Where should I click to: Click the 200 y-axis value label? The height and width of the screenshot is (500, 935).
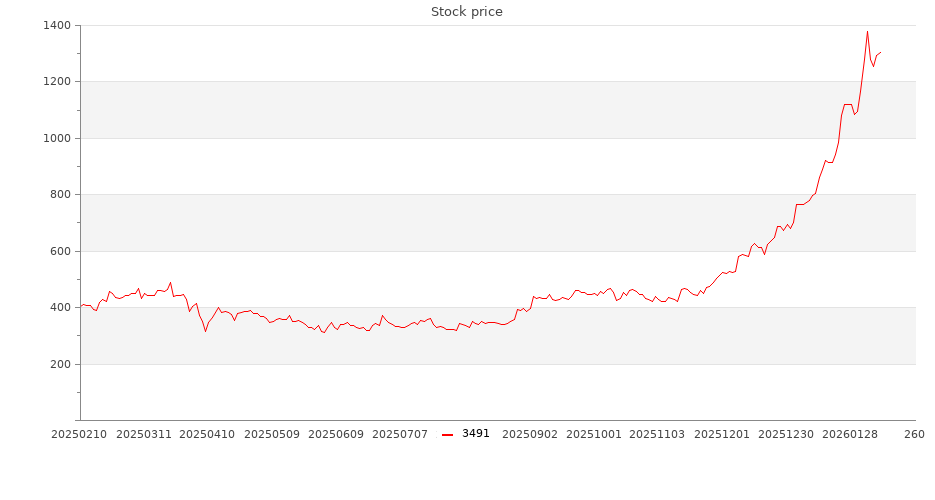(x=59, y=364)
